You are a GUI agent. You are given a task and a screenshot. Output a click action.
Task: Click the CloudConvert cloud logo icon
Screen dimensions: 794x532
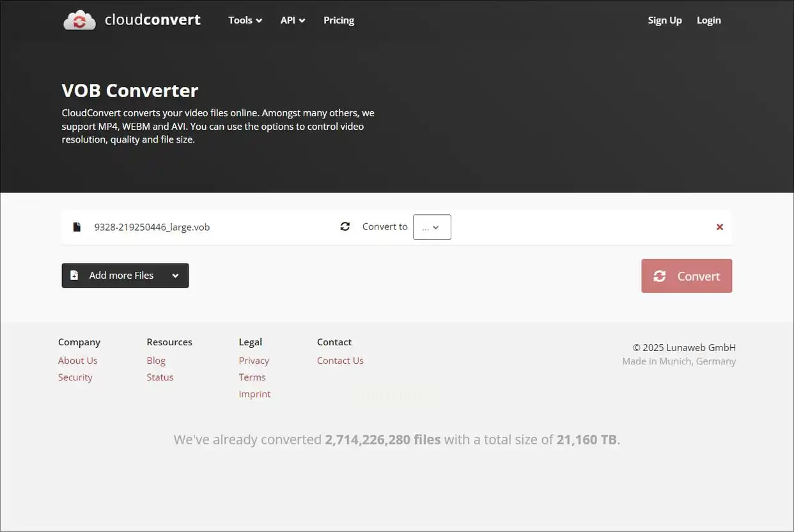click(x=79, y=20)
